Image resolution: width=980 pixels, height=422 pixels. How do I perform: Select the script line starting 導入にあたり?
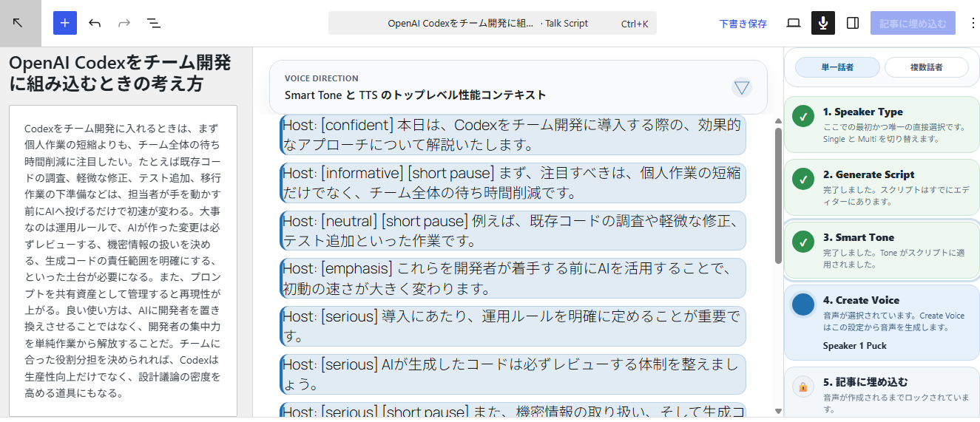tap(513, 326)
